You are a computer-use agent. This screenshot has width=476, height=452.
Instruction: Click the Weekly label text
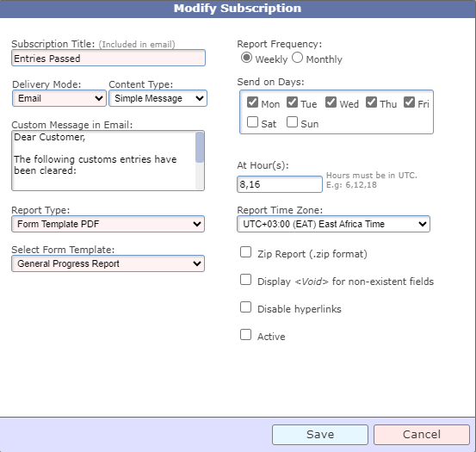pos(271,59)
